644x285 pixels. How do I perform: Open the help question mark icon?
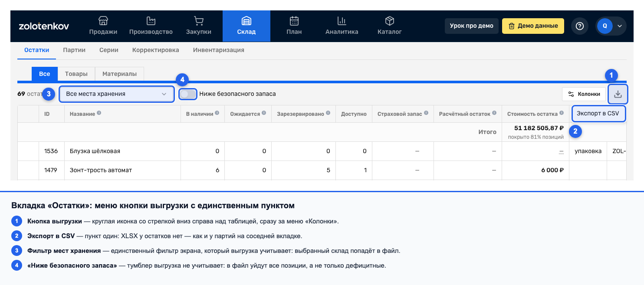[580, 26]
